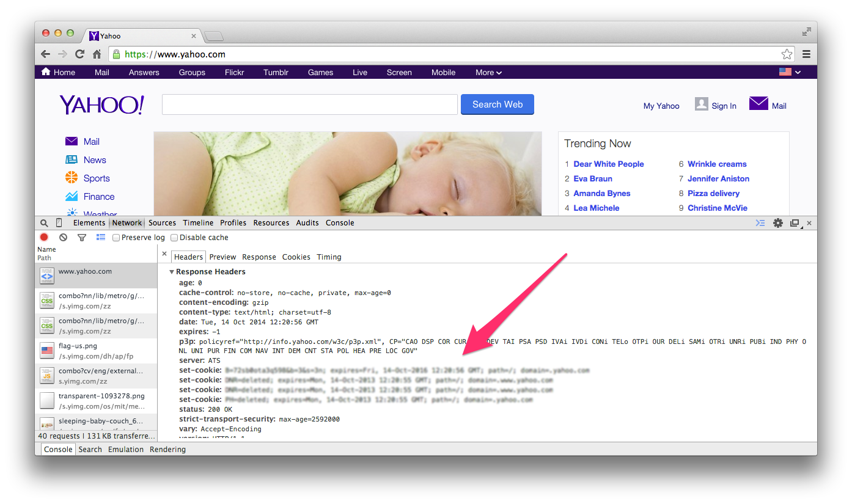This screenshot has width=852, height=504.
Task: Click the sleeping baby hero image
Action: click(347, 173)
